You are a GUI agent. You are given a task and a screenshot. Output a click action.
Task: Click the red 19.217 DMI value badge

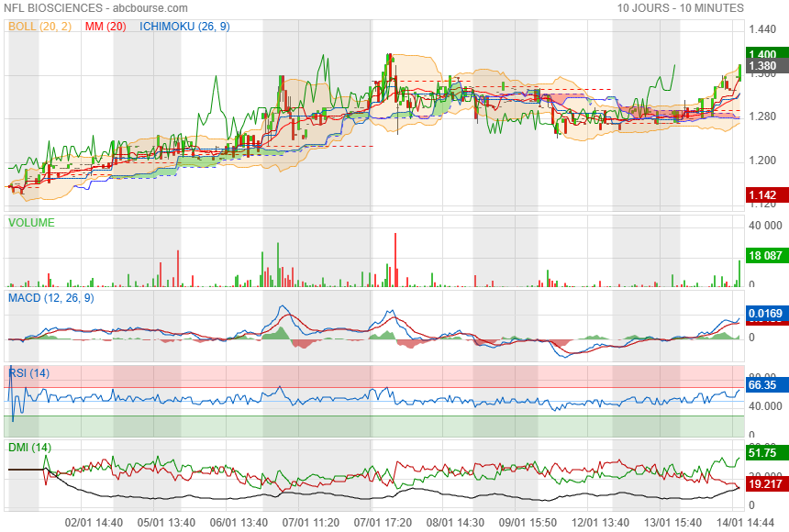(x=764, y=482)
